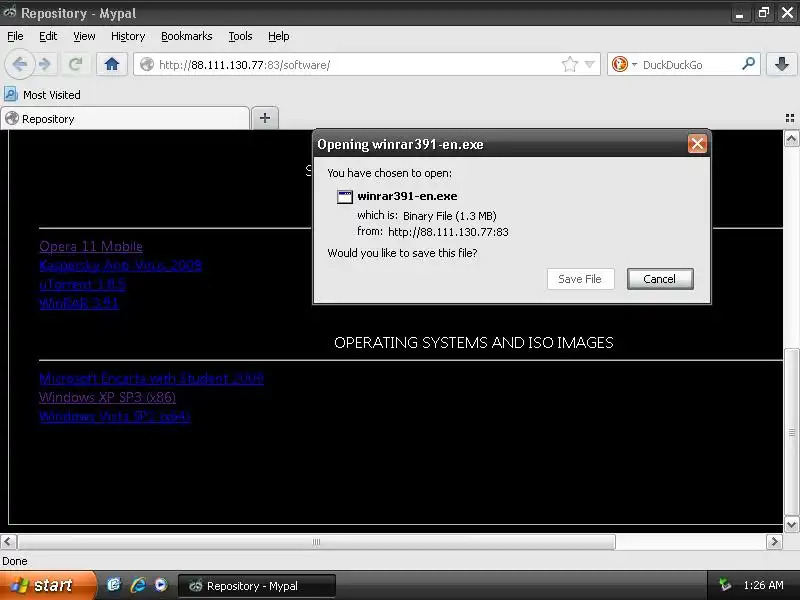Click the Save File button
The image size is (800, 600).
point(581,279)
